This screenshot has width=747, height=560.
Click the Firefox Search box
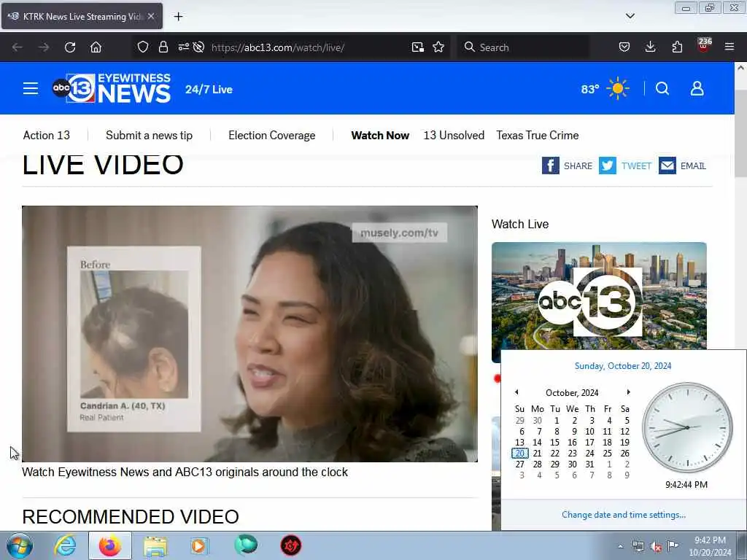(x=522, y=47)
